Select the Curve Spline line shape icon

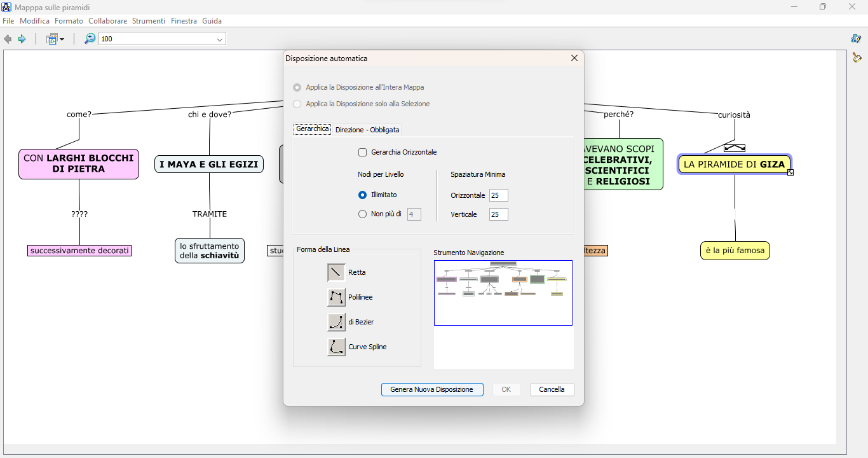pyautogui.click(x=336, y=347)
